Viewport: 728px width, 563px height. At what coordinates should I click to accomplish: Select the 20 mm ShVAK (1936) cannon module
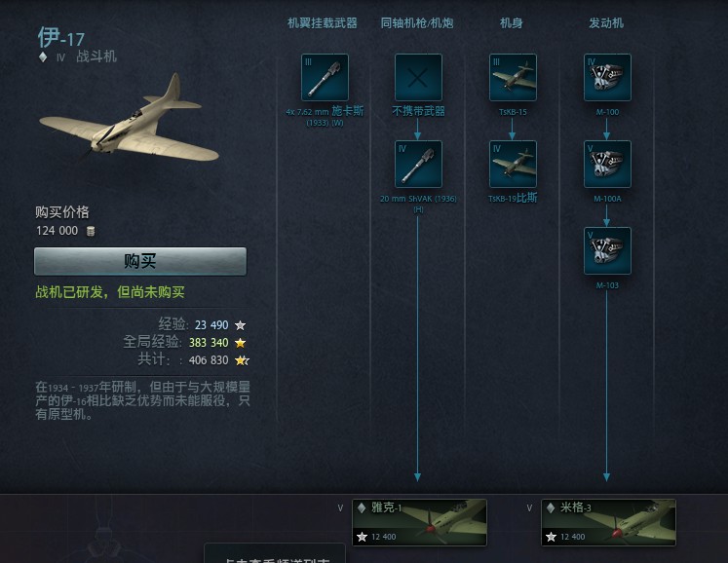[x=418, y=164]
